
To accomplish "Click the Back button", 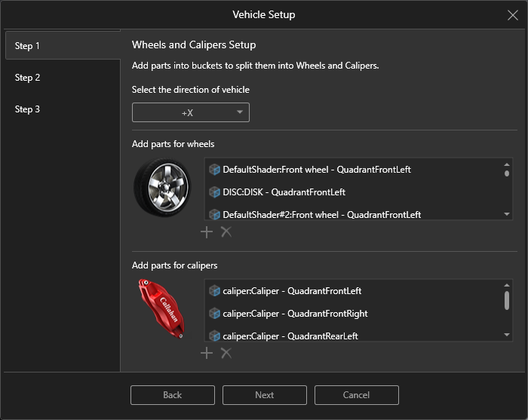I will coord(173,395).
